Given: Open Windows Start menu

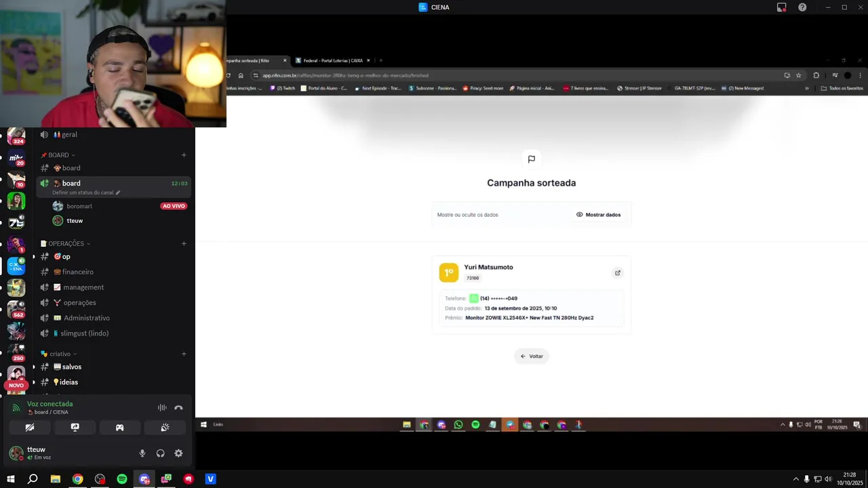Looking at the screenshot, I should tap(11, 479).
